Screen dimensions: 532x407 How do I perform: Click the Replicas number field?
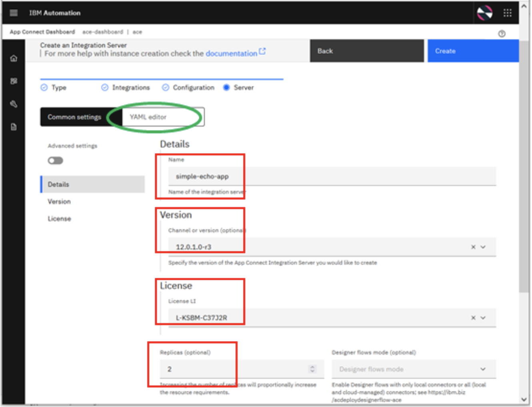[x=242, y=369]
